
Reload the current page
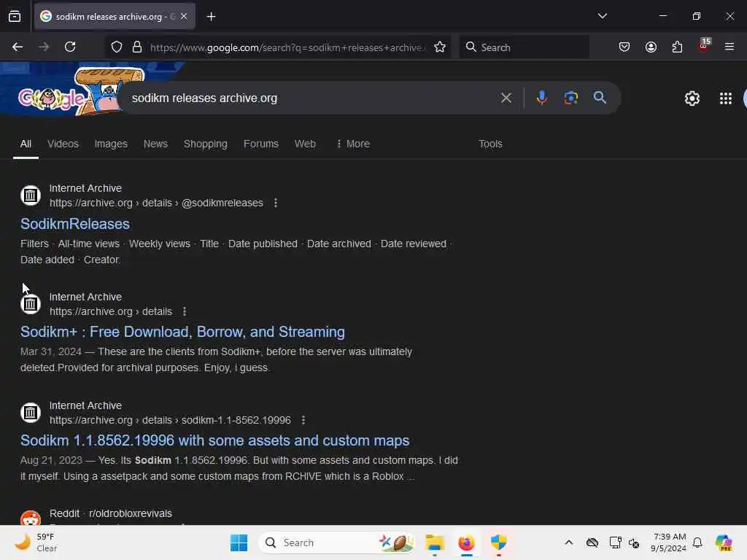pyautogui.click(x=70, y=47)
